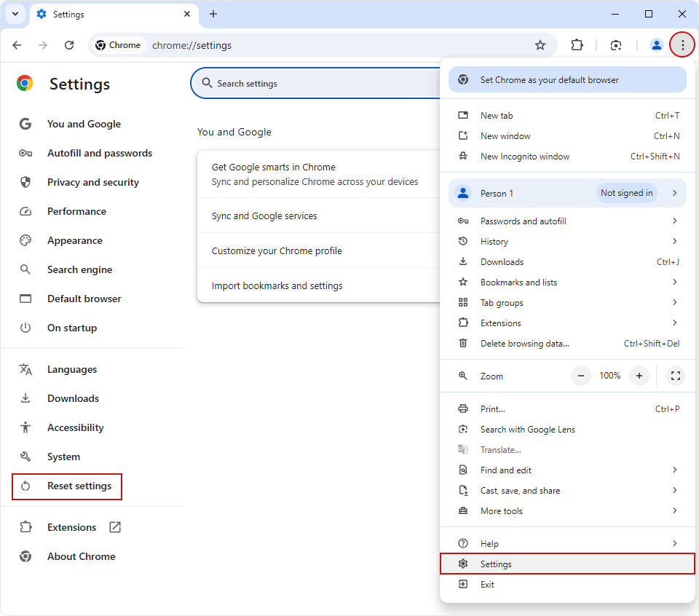The image size is (699, 616).
Task: Open a new tab with the plus button
Action: click(213, 15)
